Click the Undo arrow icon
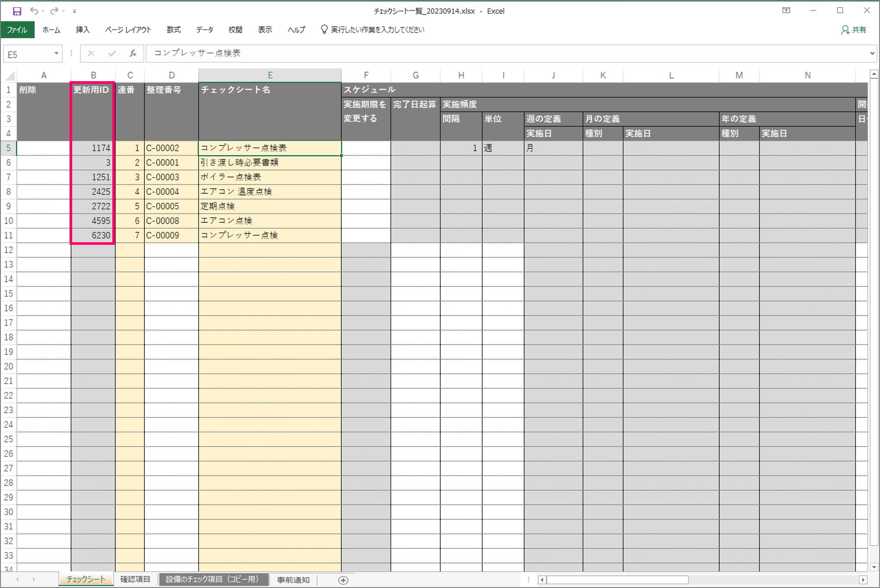Image resolution: width=880 pixels, height=588 pixels. tap(34, 11)
